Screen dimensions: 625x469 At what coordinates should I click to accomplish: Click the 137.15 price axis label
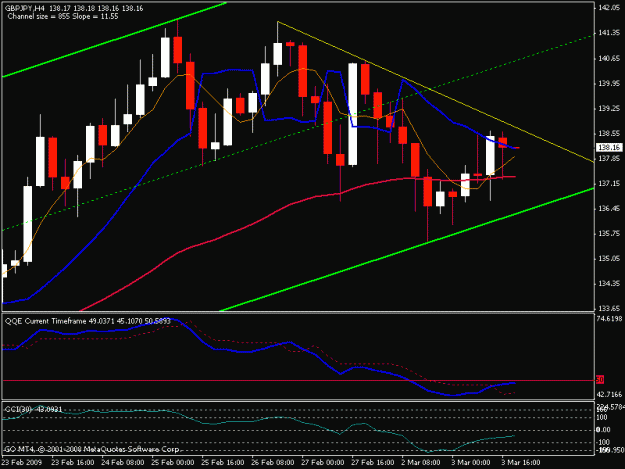[609, 183]
